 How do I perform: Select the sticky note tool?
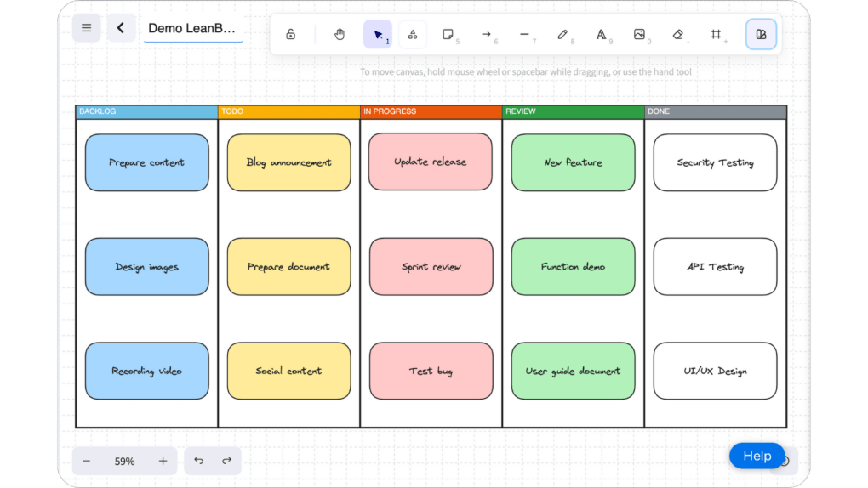[x=448, y=35]
